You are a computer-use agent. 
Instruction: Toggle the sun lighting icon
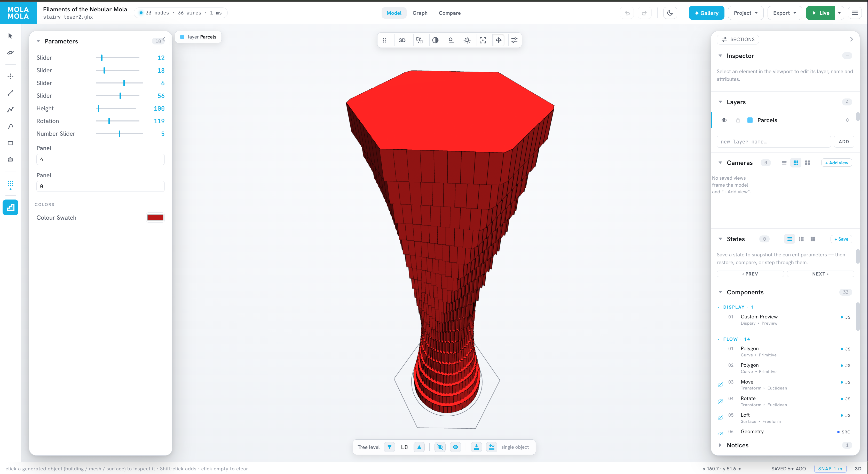[467, 40]
